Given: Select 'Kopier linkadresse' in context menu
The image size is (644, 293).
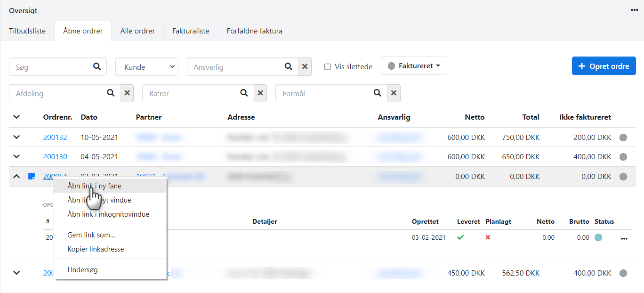Looking at the screenshot, I should (x=96, y=249).
